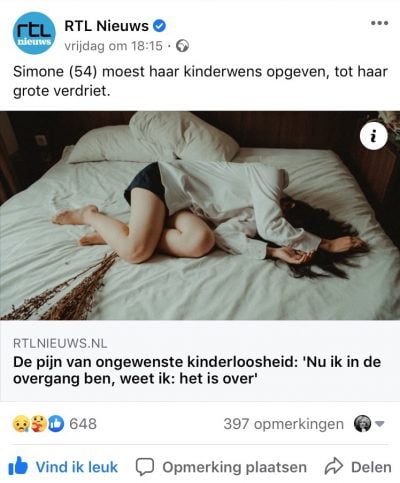This screenshot has height=483, width=400.
Task: Click the thumbs-up icon beside Vind ik leuk
Action: pos(18,466)
